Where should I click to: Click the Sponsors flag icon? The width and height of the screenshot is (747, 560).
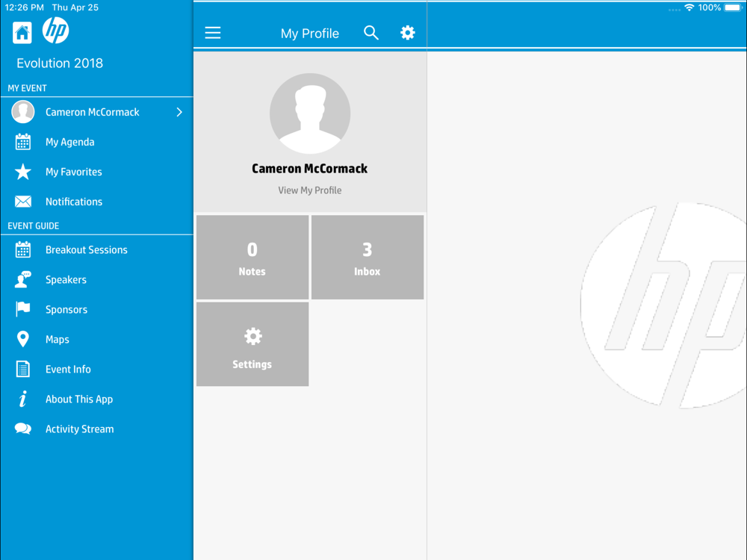point(23,309)
